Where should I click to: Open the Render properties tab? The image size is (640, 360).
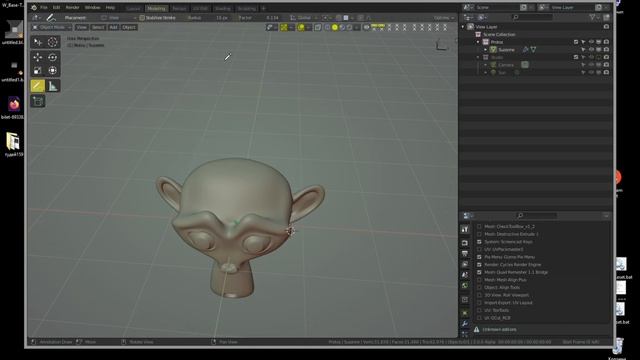(x=465, y=243)
